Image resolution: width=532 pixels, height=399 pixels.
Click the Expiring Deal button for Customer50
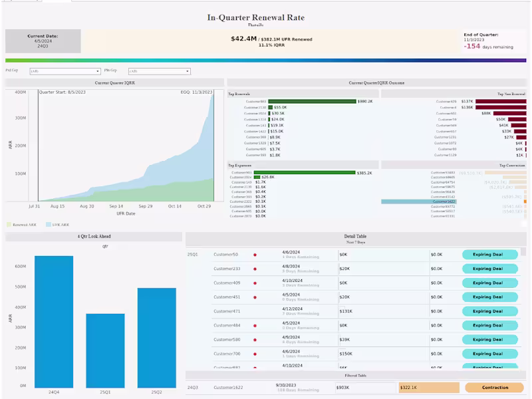tap(489, 255)
